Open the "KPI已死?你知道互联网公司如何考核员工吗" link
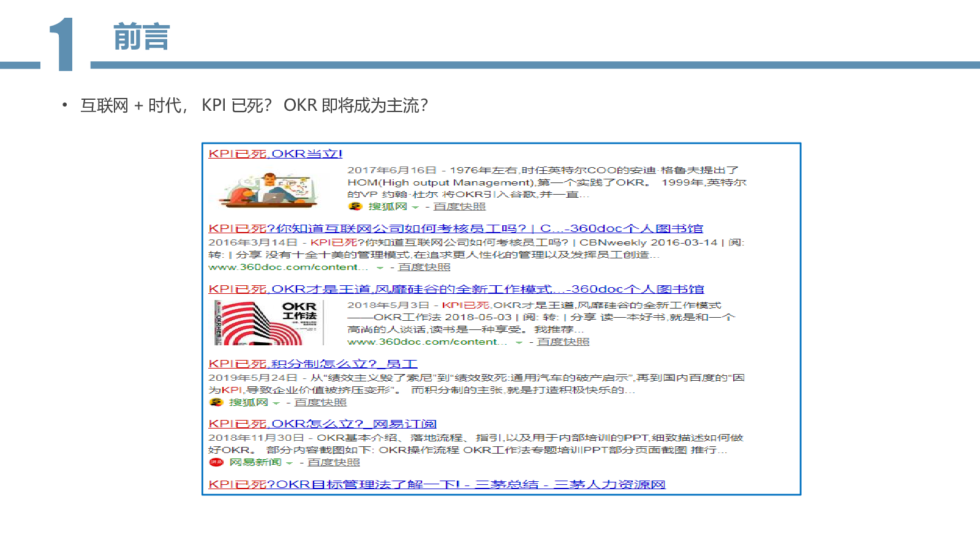 click(x=456, y=228)
